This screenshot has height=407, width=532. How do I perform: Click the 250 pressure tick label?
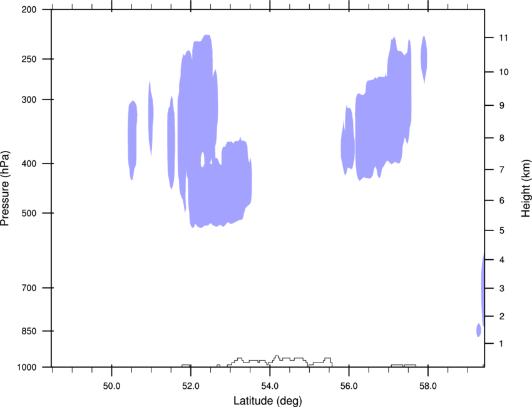(29, 59)
